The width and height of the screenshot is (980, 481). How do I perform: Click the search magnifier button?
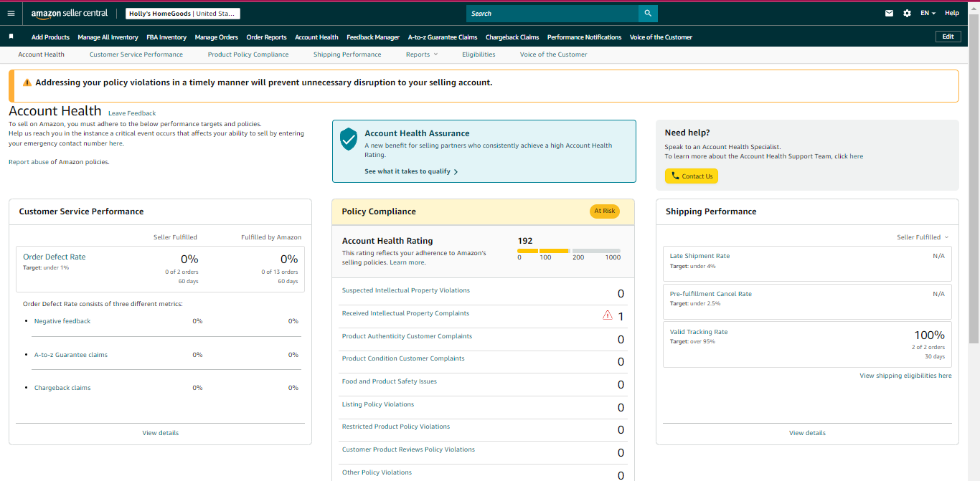648,14
